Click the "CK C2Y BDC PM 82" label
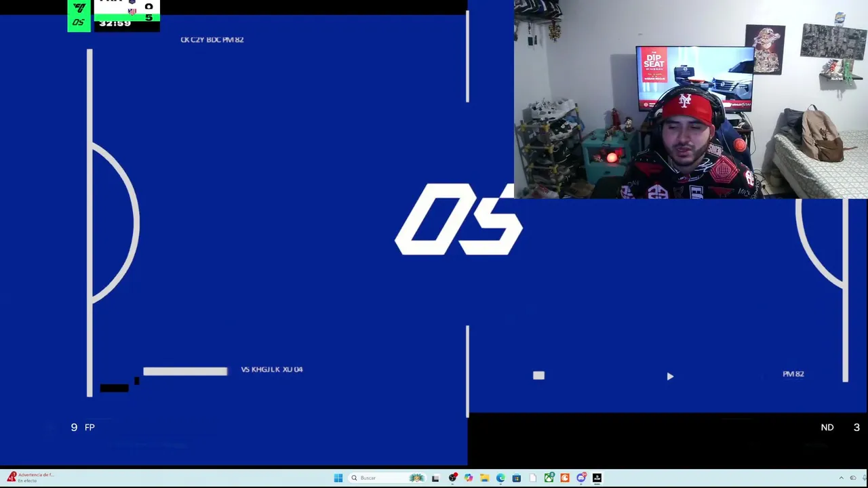This screenshot has width=868, height=488. point(212,39)
